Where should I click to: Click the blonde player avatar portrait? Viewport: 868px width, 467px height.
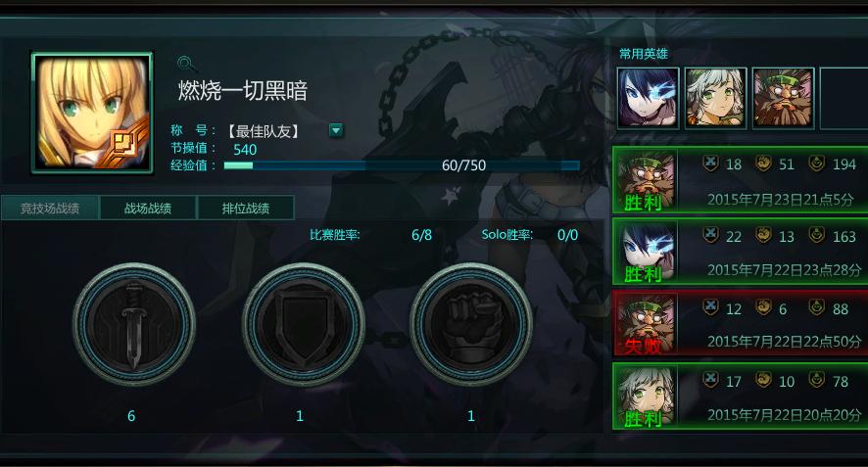[92, 113]
